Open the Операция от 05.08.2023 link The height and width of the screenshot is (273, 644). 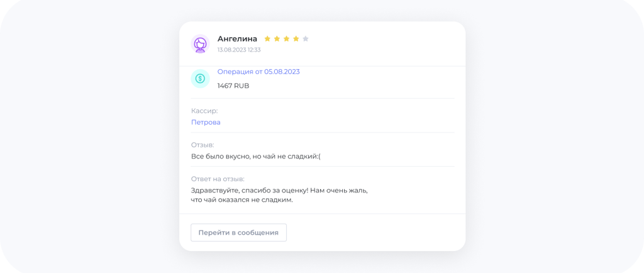click(258, 72)
